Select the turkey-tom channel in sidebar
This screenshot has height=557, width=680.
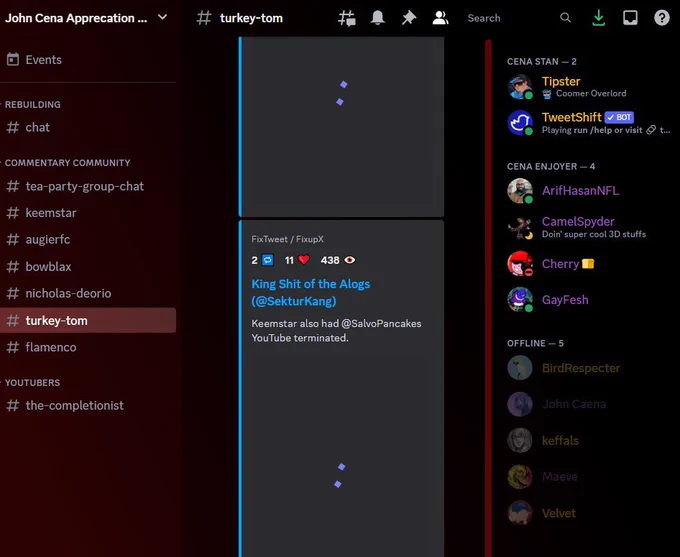(88, 321)
